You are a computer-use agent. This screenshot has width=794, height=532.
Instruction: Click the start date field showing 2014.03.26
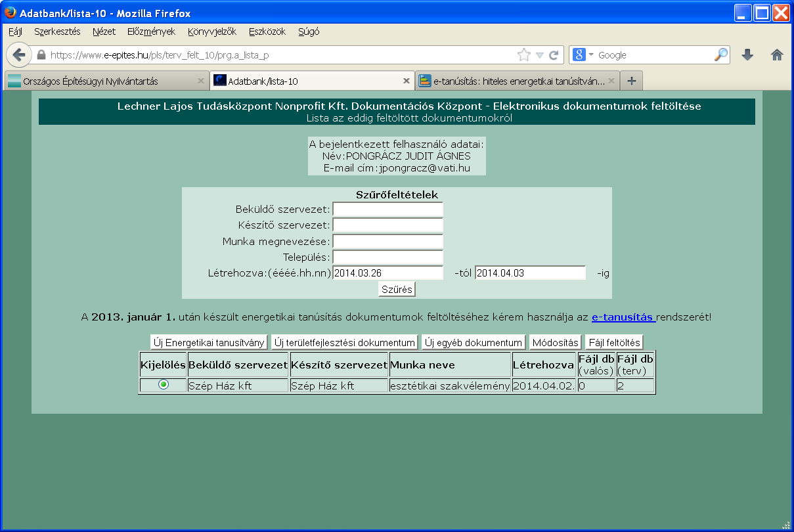(388, 273)
